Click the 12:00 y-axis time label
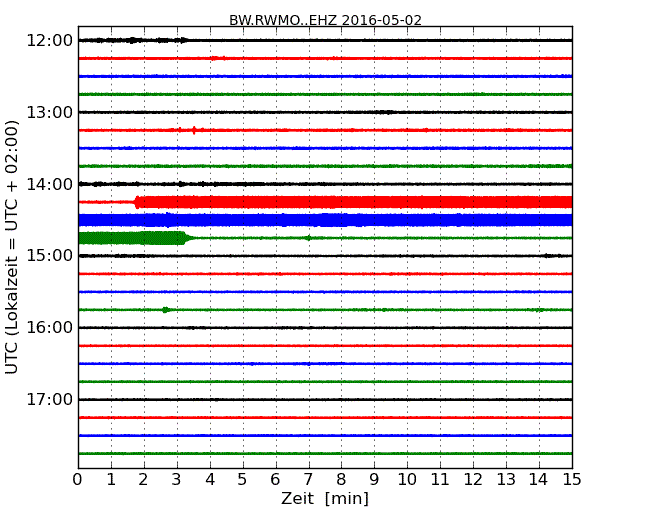The width and height of the screenshot is (650, 520). pyautogui.click(x=49, y=41)
